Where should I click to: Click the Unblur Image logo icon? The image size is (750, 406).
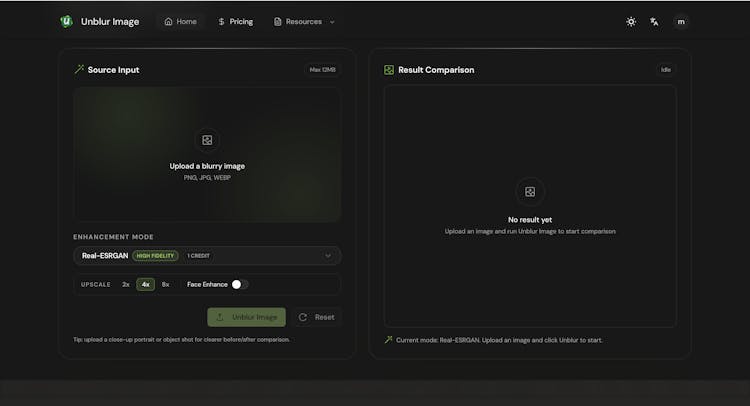point(67,21)
